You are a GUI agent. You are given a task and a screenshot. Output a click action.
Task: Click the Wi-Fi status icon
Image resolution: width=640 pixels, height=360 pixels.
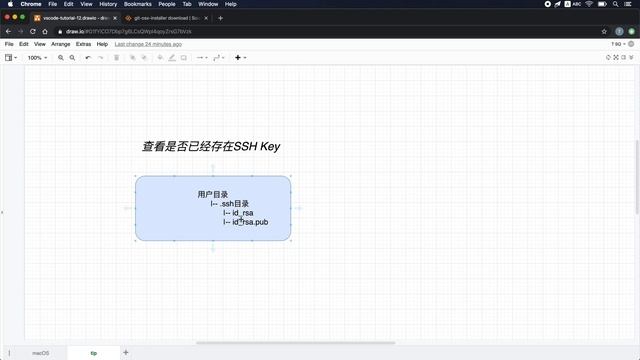589,4
